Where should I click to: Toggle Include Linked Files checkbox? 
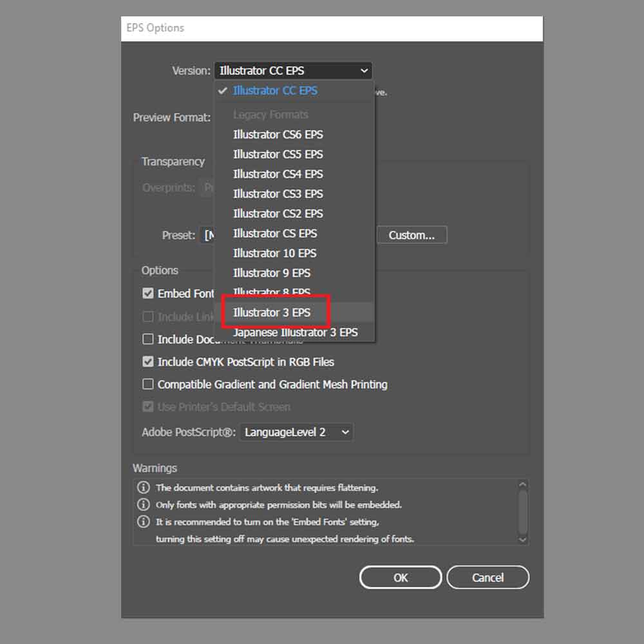pos(148,317)
